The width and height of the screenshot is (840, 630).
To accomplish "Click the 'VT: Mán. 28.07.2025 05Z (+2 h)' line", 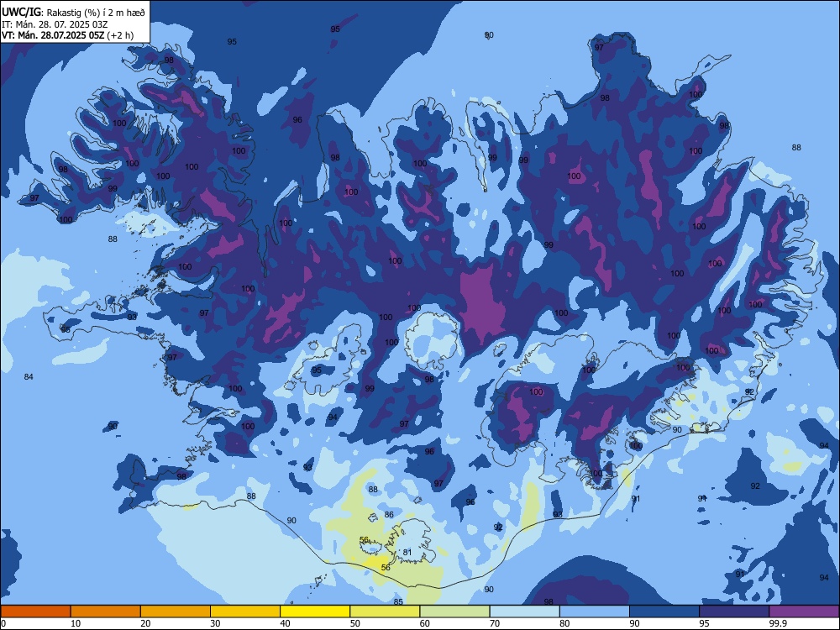I will (67, 36).
